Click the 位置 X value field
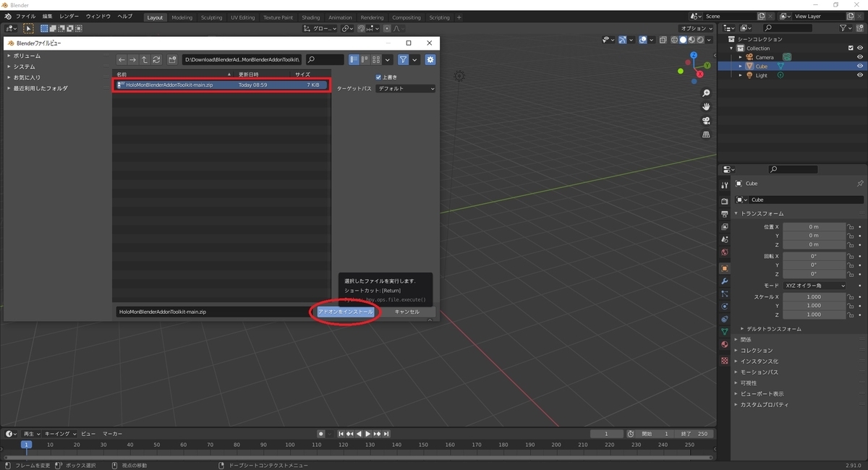The height and width of the screenshot is (470, 868). pos(814,227)
